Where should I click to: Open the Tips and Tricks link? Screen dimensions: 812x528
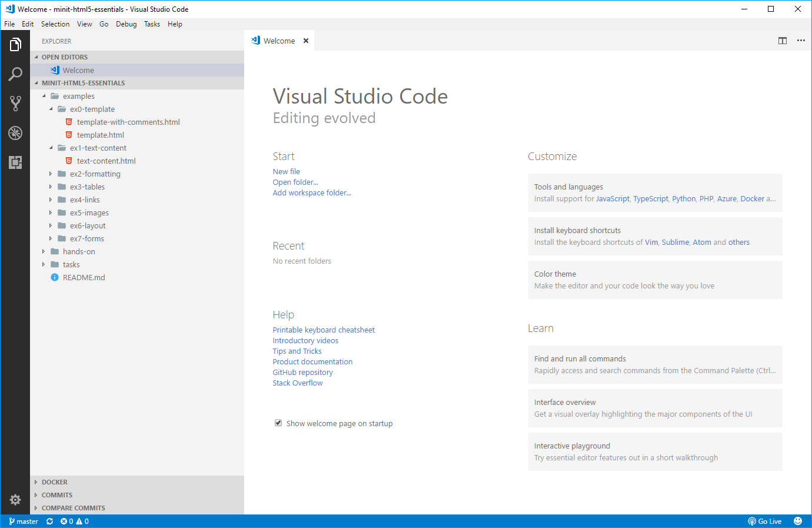(297, 351)
